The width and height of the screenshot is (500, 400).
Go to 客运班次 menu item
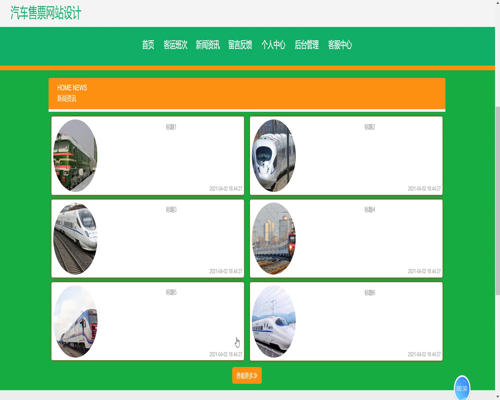[x=175, y=45]
